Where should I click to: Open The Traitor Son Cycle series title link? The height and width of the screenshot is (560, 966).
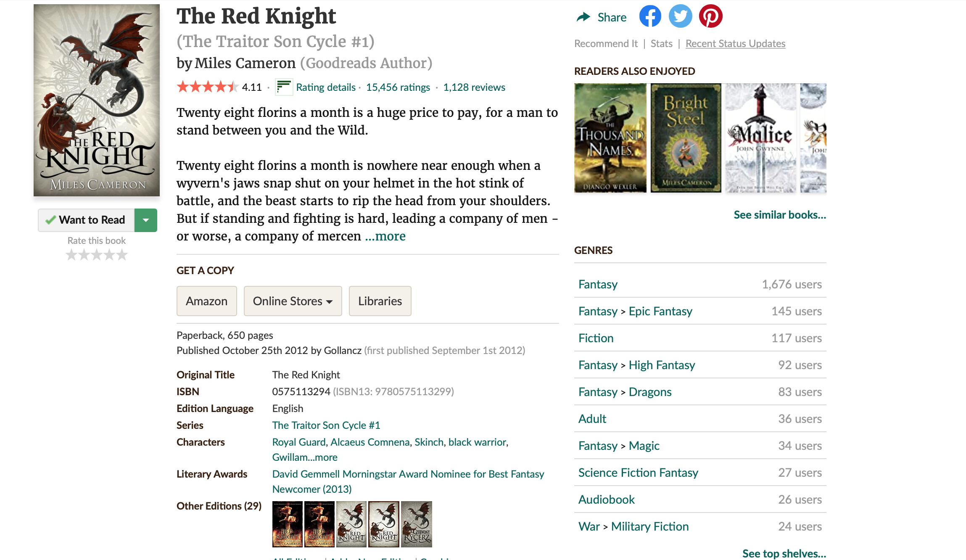coord(275,42)
